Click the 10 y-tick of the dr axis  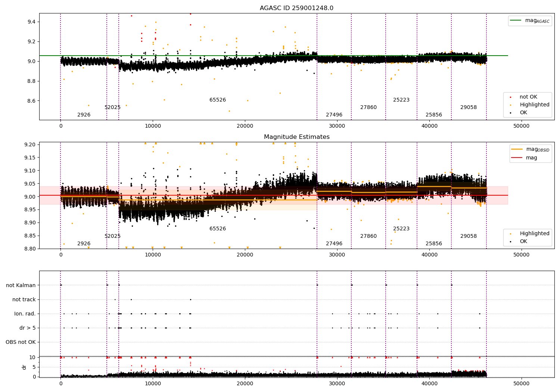(x=32, y=357)
